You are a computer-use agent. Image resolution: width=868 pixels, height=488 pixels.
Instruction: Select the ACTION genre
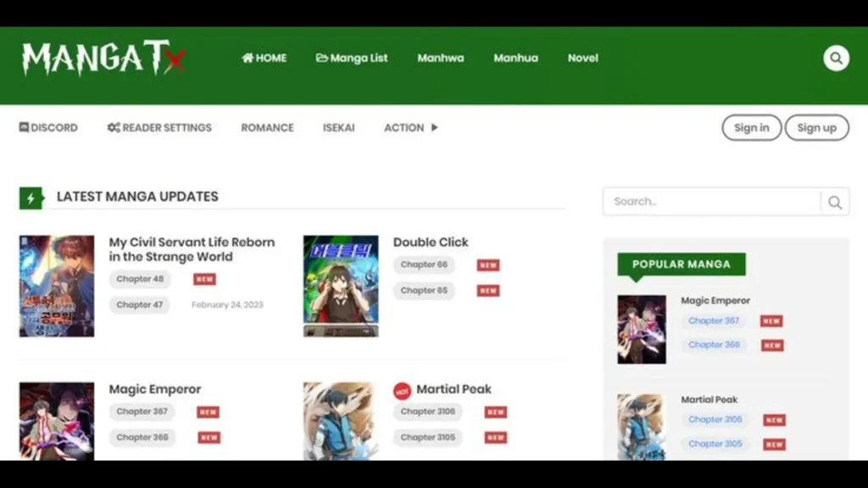tap(404, 128)
